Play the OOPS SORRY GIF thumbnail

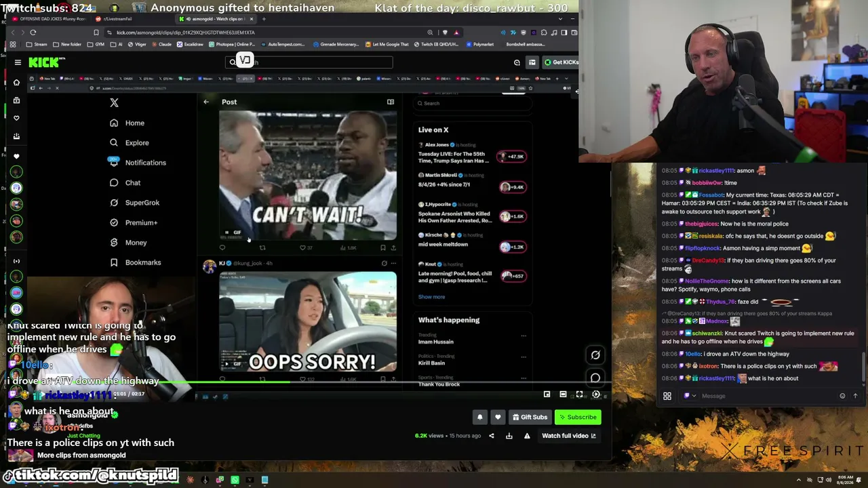308,322
